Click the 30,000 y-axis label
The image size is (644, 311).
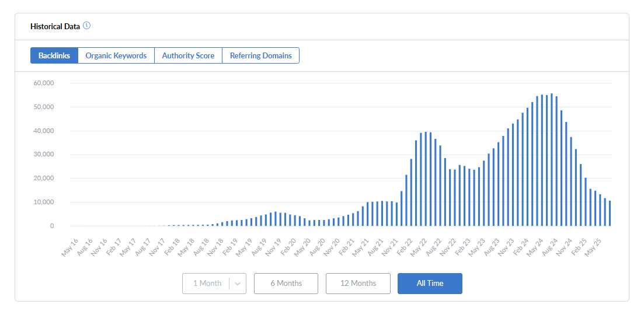click(x=44, y=155)
